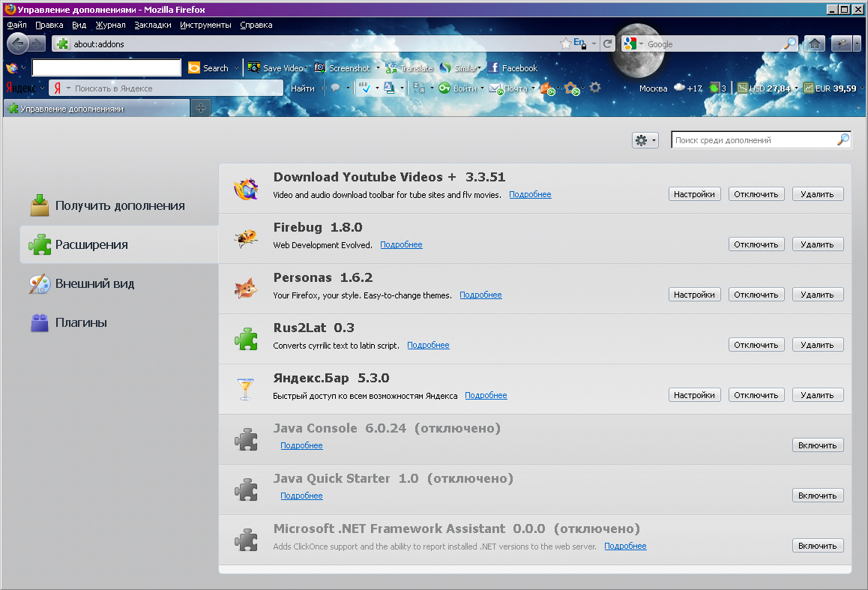Click the Facebook toolbar shortcut

(513, 68)
